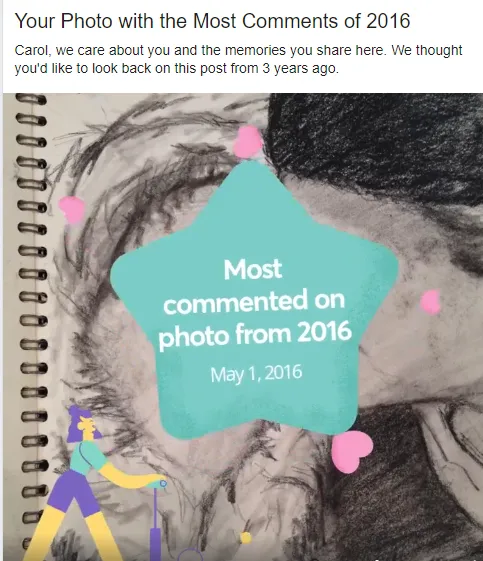
Task: Click the large pink heart below the star
Action: coord(351,452)
